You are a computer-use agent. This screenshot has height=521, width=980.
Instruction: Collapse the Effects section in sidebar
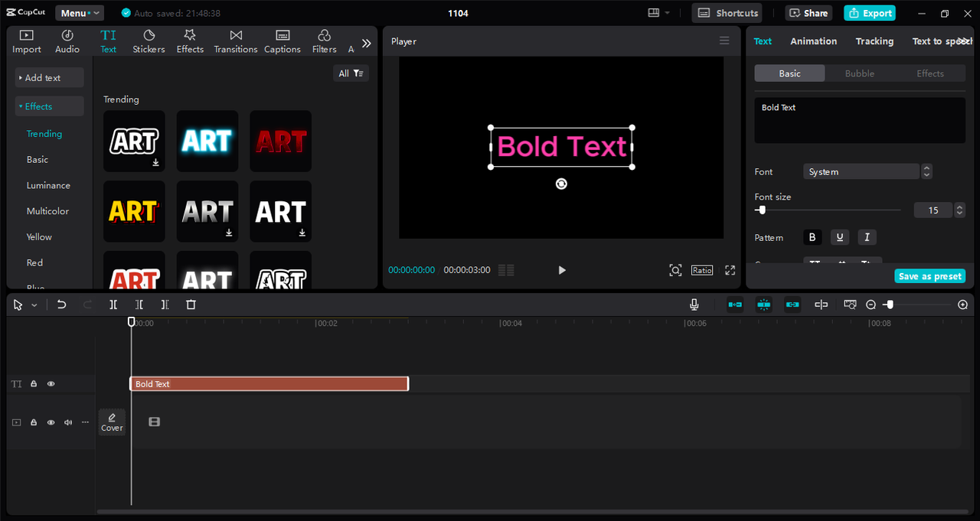tap(49, 106)
